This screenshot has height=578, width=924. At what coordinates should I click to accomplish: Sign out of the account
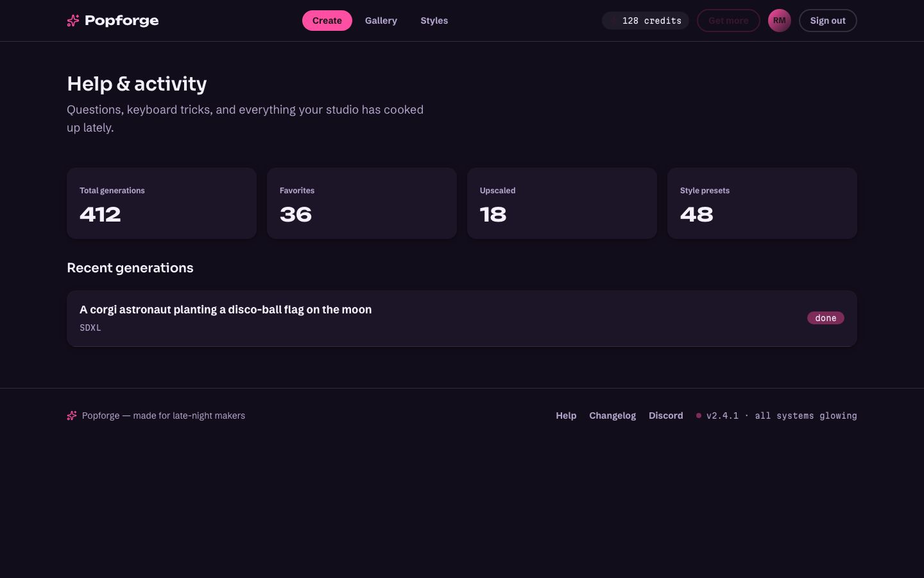pos(828,21)
